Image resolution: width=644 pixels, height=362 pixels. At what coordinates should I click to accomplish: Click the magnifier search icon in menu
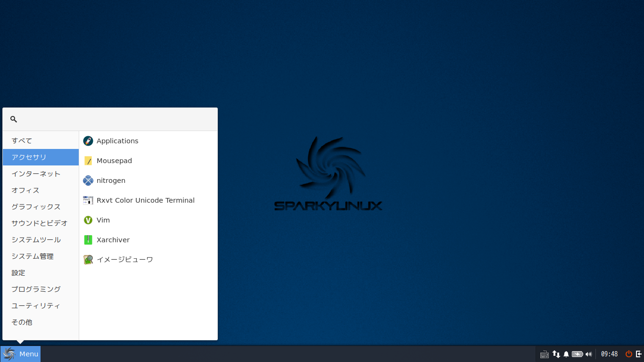14,119
